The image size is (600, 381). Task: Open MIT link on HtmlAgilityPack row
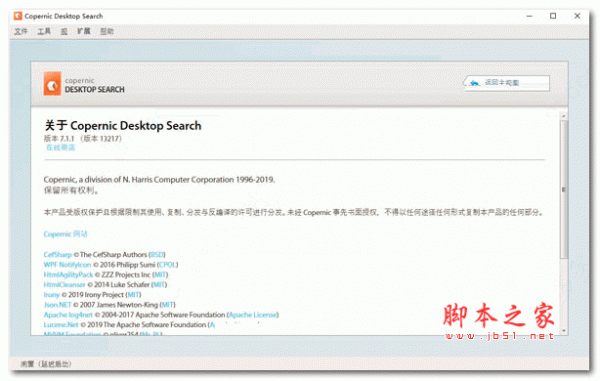pyautogui.click(x=160, y=274)
